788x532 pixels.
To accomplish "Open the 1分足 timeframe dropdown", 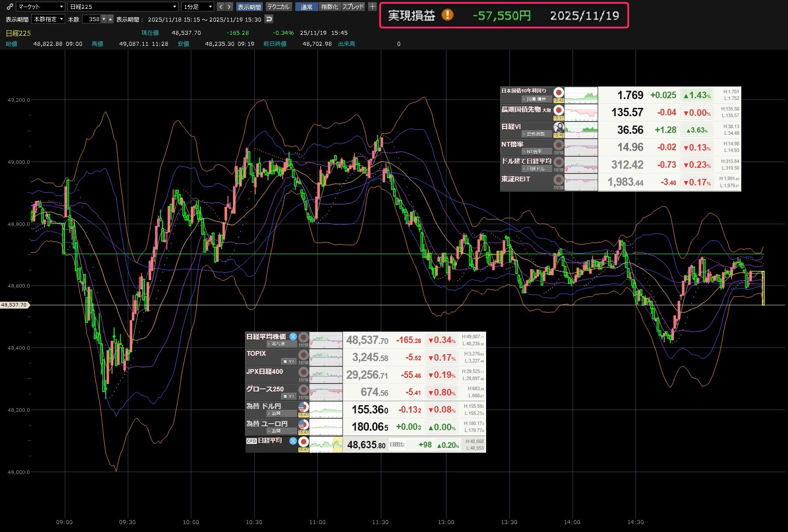I will [198, 7].
